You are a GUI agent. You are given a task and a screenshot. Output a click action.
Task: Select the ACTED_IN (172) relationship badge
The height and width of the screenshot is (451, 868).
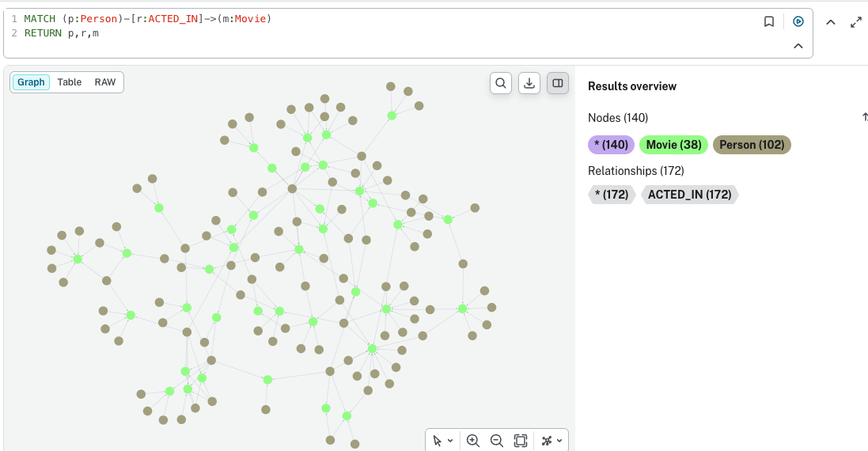point(689,195)
